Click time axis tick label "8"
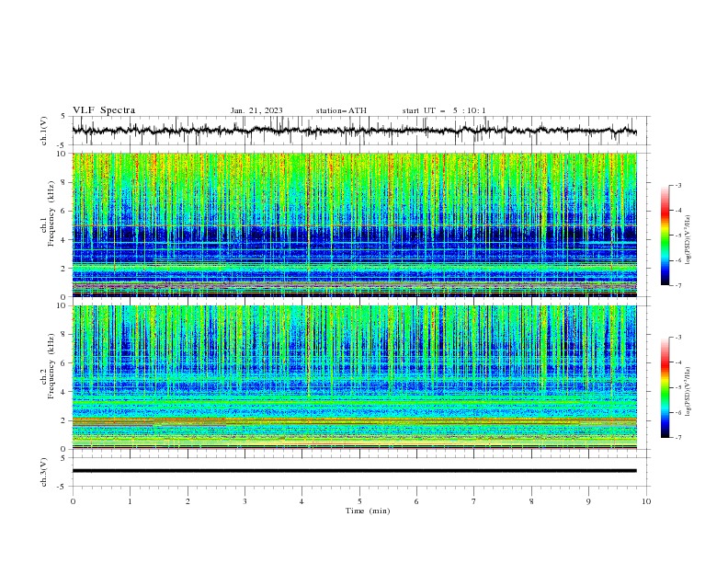 tap(531, 501)
